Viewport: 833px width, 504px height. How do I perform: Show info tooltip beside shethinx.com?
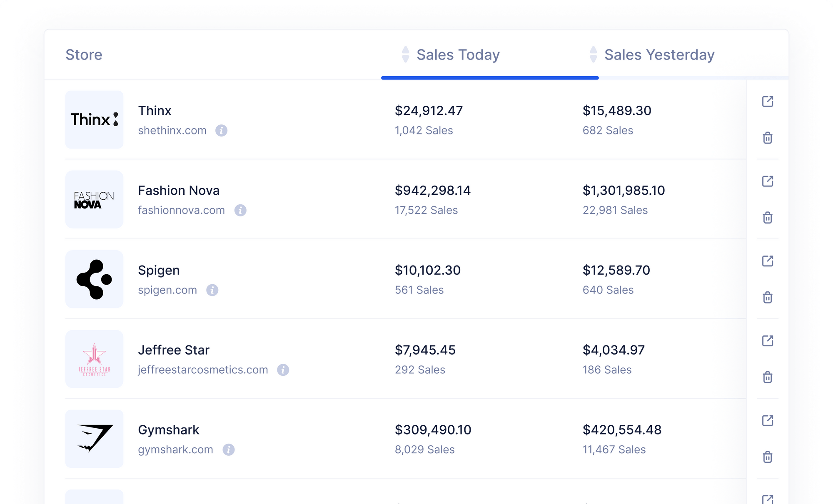[x=222, y=130]
